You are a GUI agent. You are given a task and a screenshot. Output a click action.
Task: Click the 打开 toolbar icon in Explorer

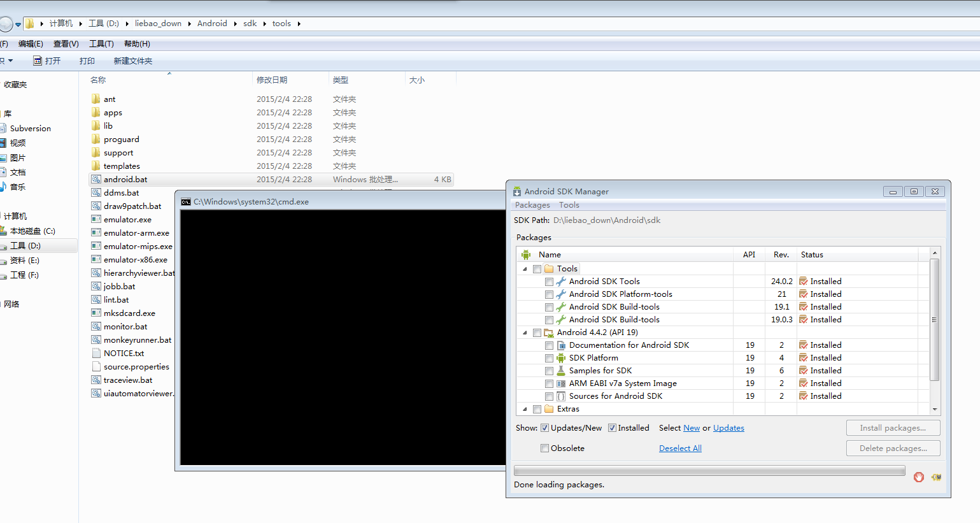click(x=38, y=61)
